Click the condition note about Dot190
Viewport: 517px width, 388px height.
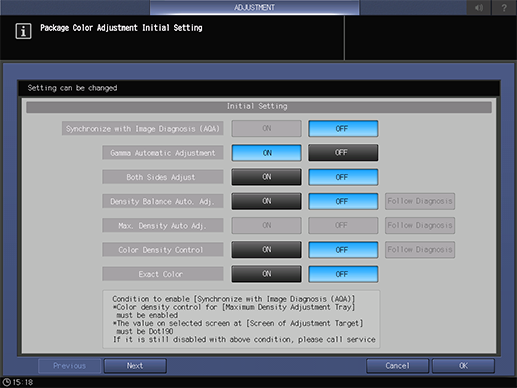point(238,327)
